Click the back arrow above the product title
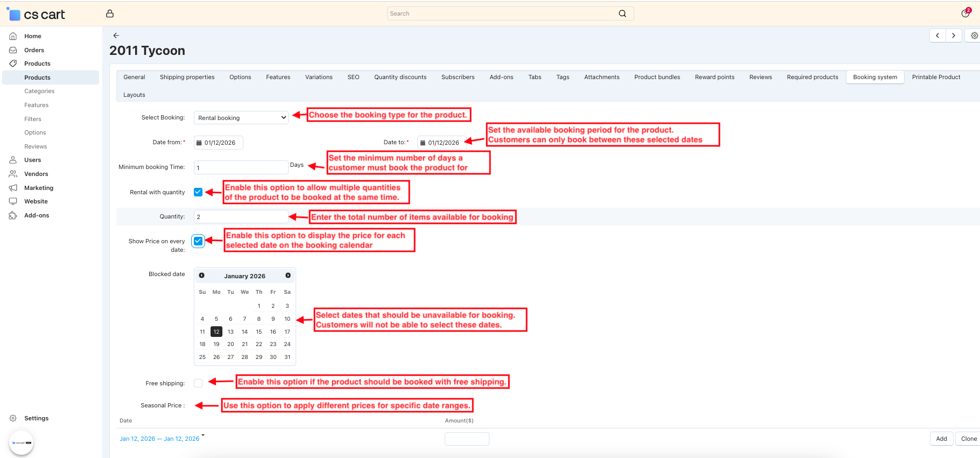980x458 pixels. (x=116, y=36)
